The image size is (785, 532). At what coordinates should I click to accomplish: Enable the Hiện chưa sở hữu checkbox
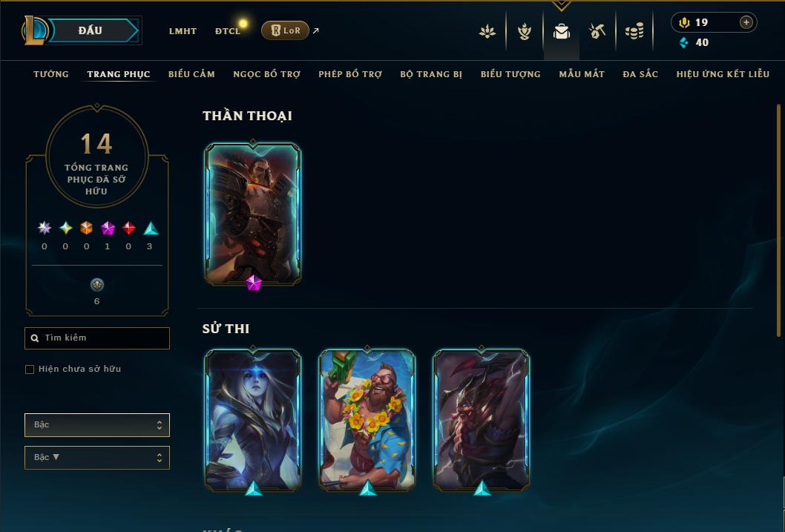(x=30, y=370)
